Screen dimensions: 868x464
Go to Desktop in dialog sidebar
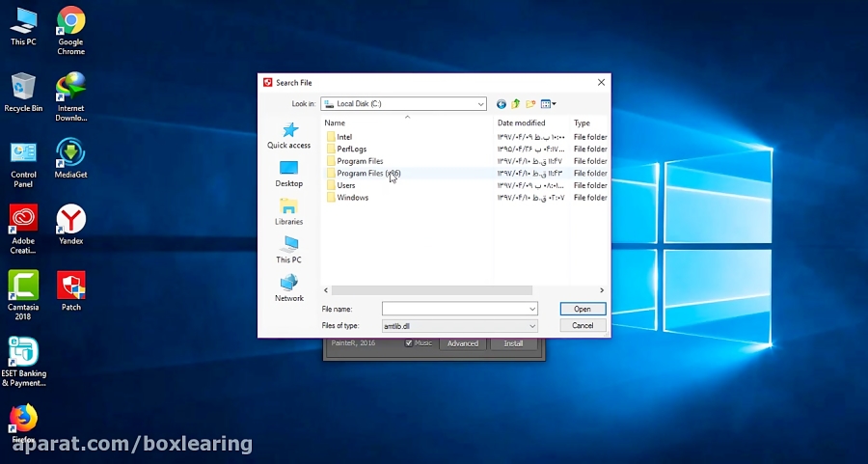click(289, 175)
